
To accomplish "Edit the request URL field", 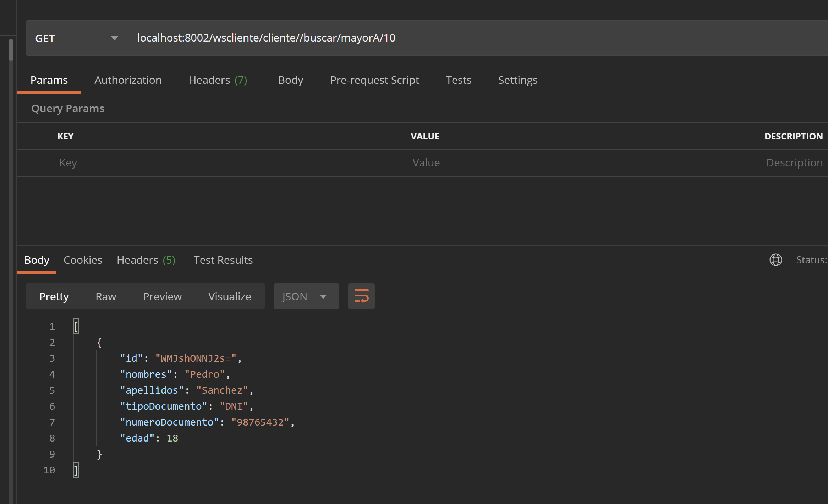I will coord(266,38).
